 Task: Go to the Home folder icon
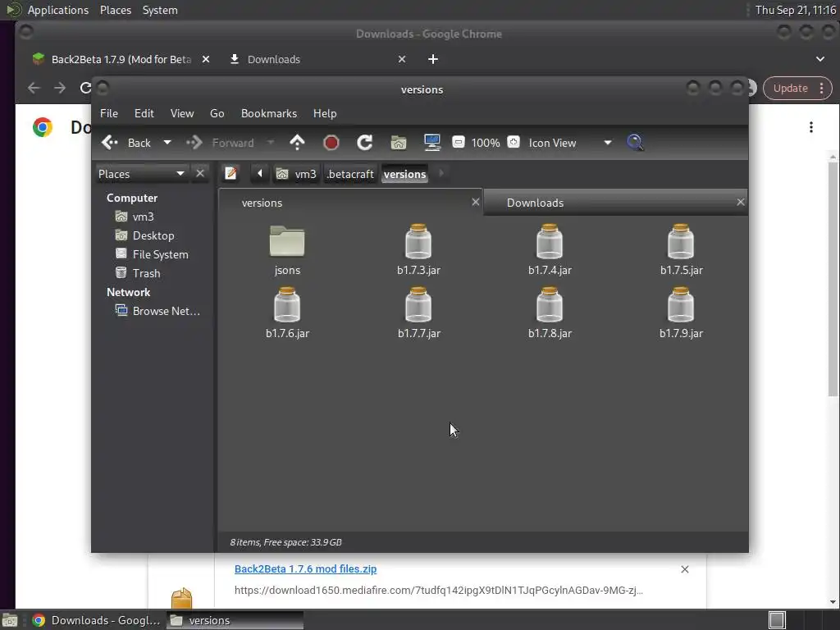[398, 143]
